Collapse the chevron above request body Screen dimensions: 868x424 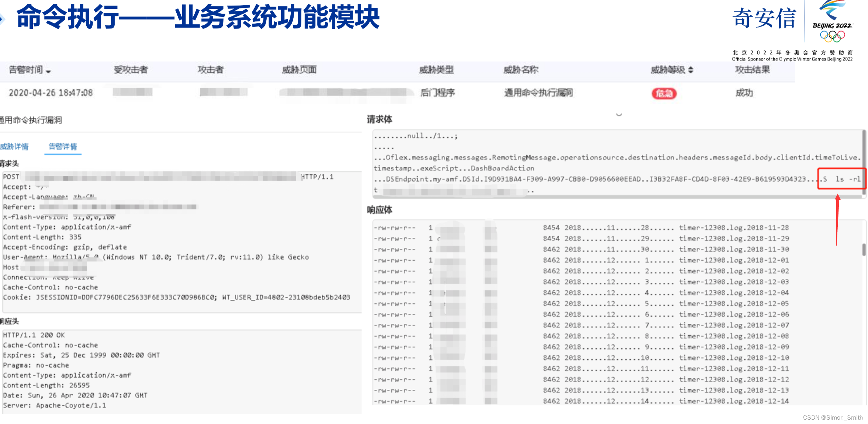click(x=619, y=115)
